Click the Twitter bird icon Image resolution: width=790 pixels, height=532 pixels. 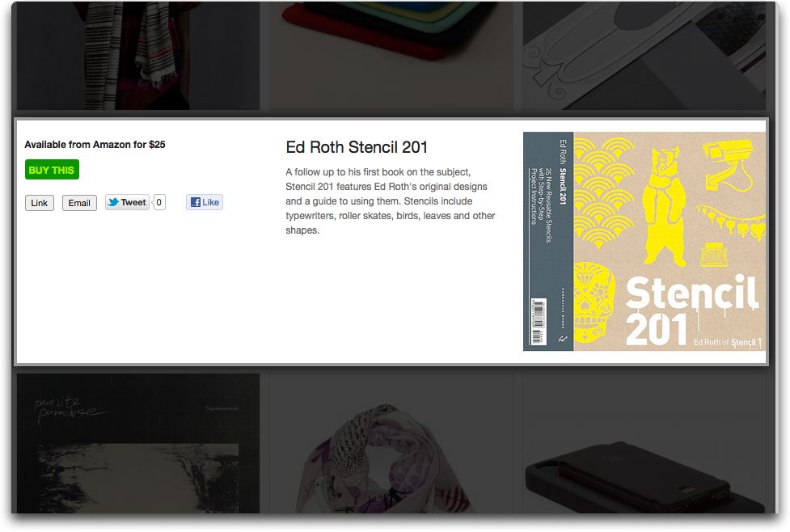coord(113,203)
